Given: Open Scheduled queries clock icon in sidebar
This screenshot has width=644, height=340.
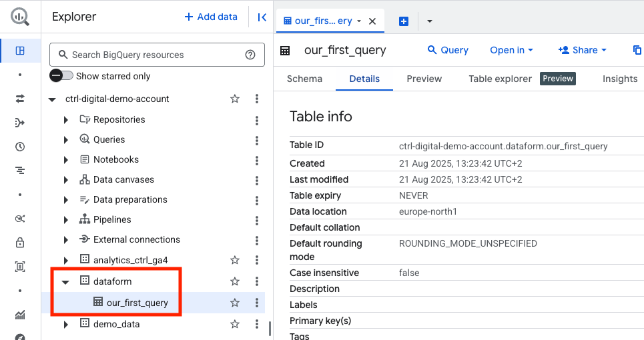Looking at the screenshot, I should (20, 147).
